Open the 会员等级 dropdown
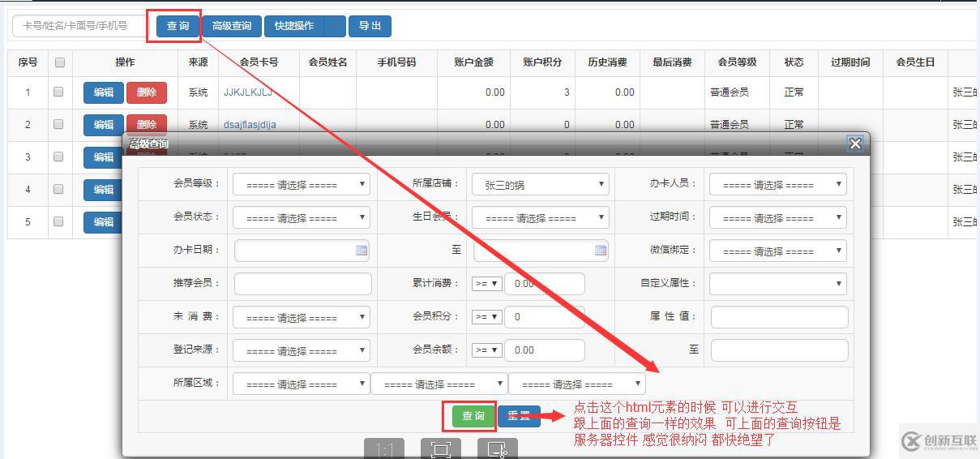The height and width of the screenshot is (459, 980). tap(302, 185)
